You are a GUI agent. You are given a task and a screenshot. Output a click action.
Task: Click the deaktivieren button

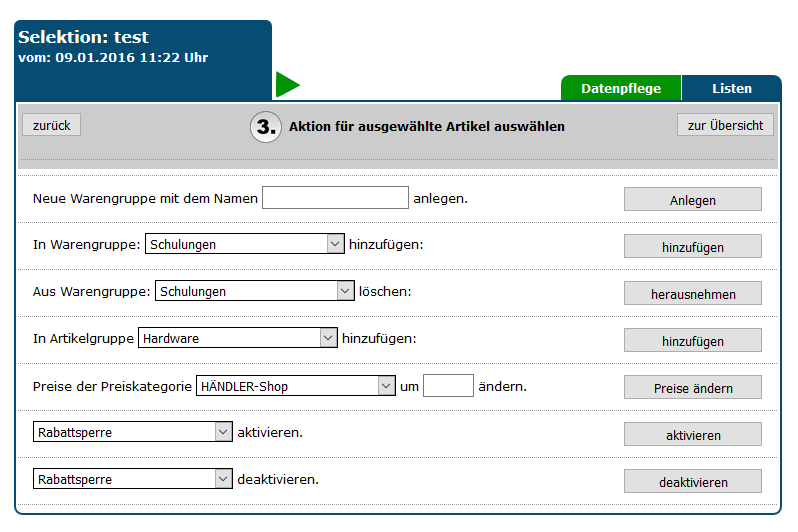692,482
